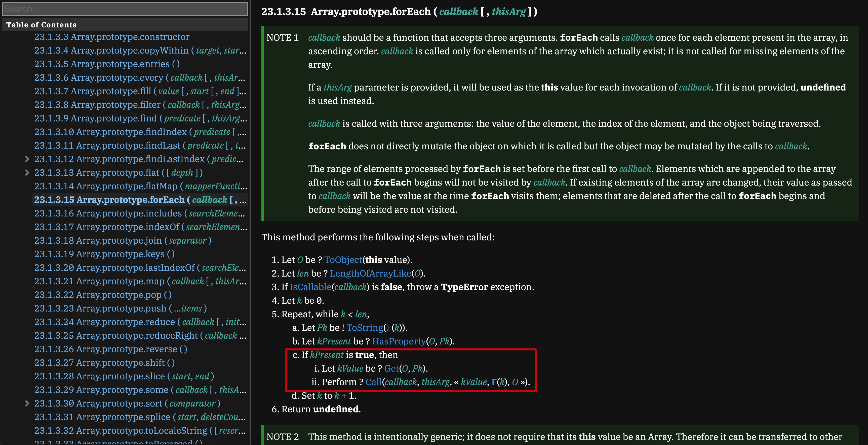
Task: Click the Search input field
Action: (x=125, y=9)
